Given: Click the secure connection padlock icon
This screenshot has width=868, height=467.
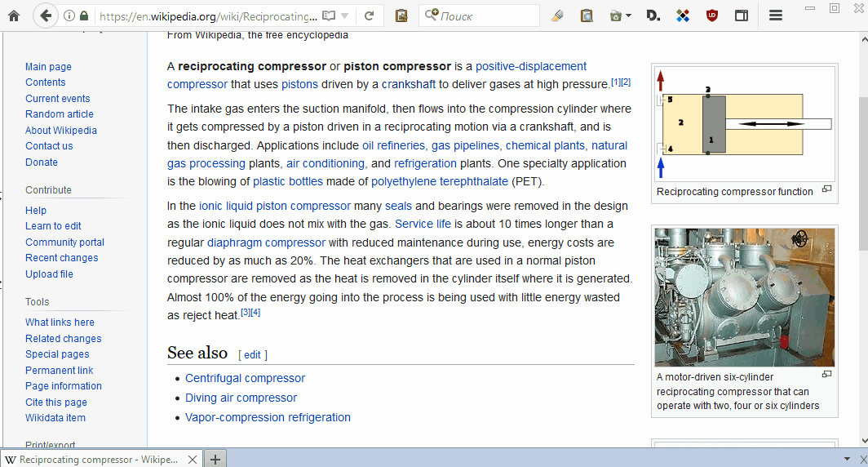Looking at the screenshot, I should [x=83, y=16].
